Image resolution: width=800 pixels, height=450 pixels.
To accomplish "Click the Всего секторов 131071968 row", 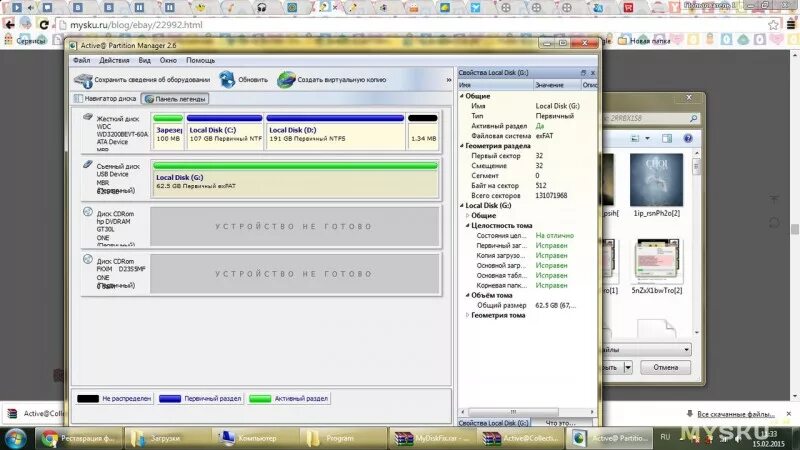I will click(x=527, y=196).
